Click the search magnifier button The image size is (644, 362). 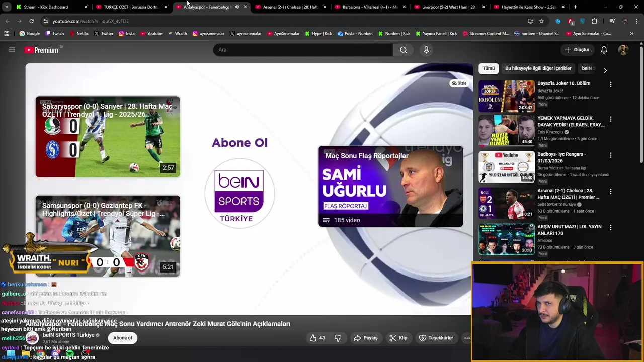click(404, 50)
